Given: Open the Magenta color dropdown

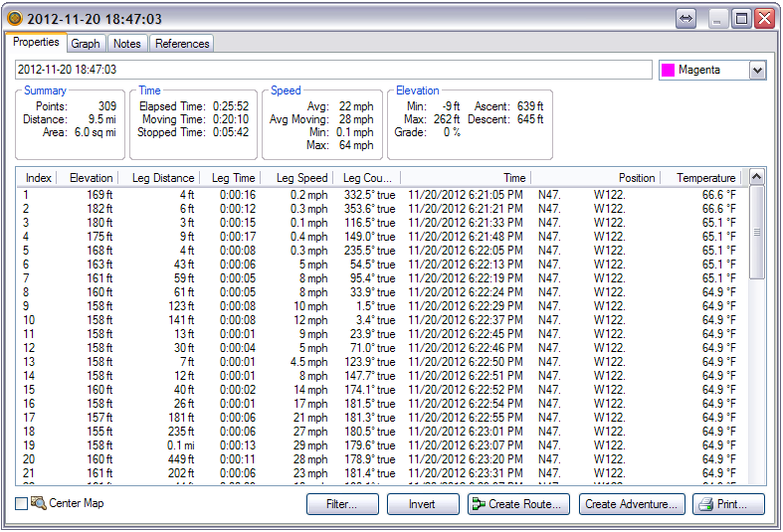Looking at the screenshot, I should click(x=757, y=71).
